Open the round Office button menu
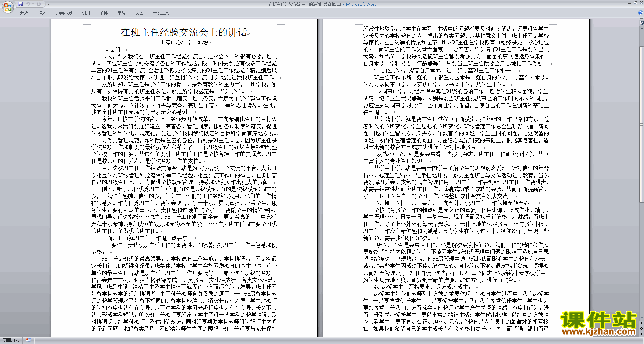Screen dimensions: 644x344 7,7
